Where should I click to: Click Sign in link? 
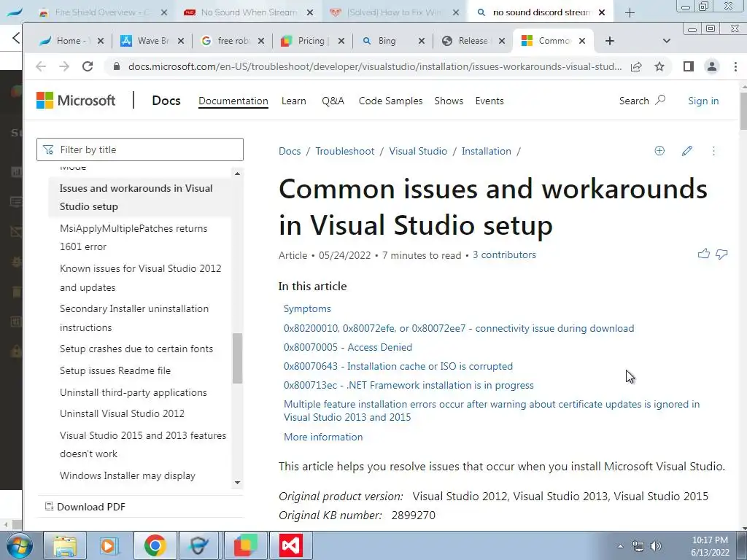(703, 101)
